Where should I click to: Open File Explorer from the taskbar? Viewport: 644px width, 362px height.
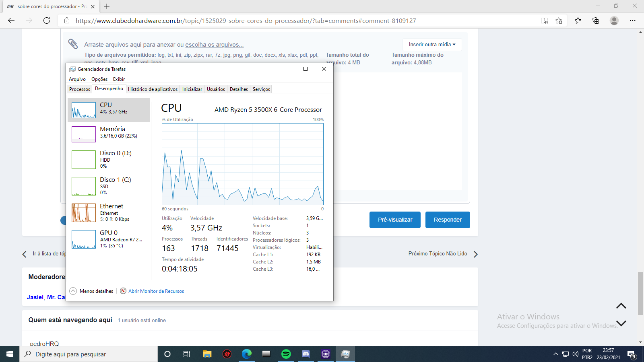tap(207, 354)
